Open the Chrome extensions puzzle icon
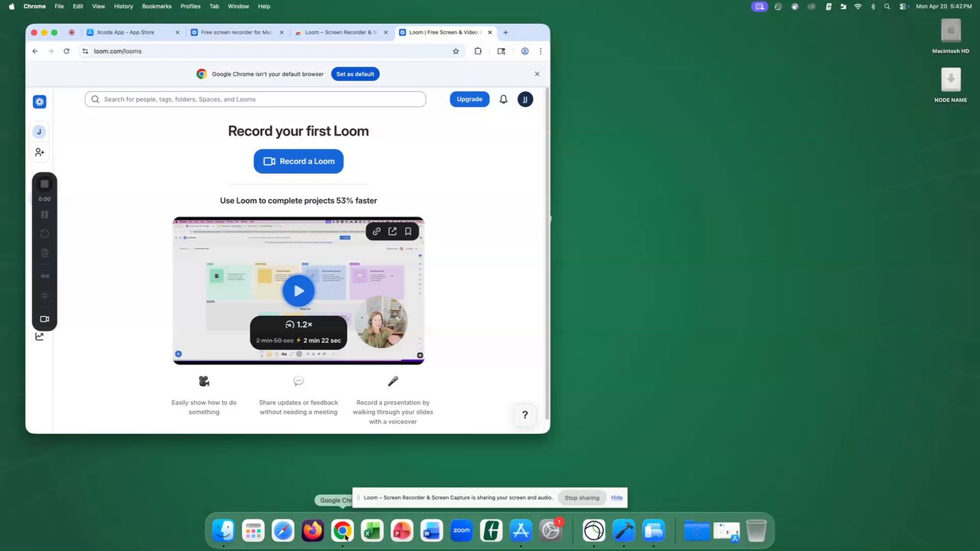The image size is (980, 551). pos(478,51)
